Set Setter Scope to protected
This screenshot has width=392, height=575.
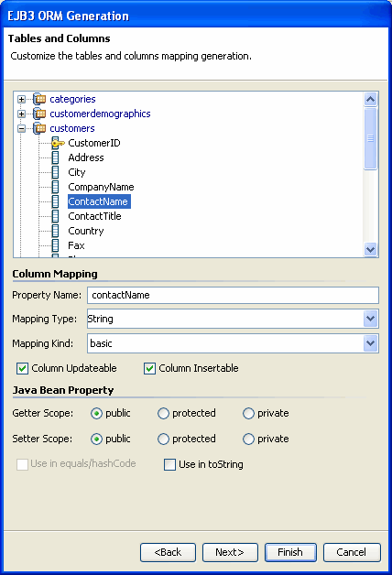163,439
